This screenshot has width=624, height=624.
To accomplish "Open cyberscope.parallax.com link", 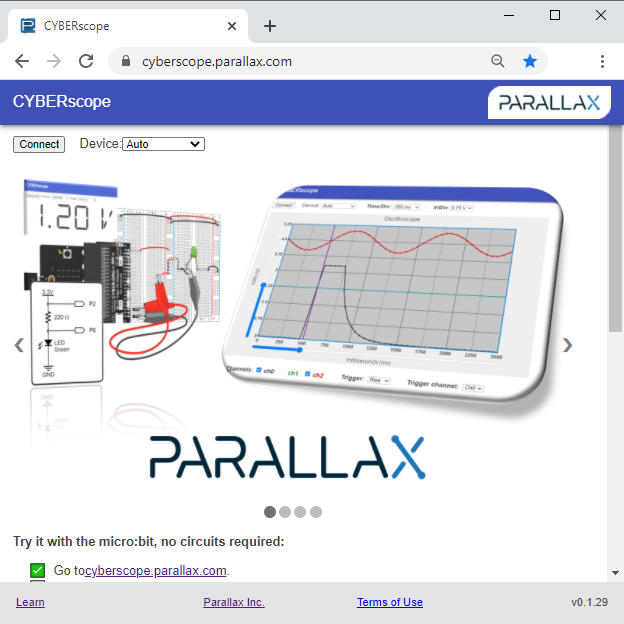I will [x=156, y=571].
